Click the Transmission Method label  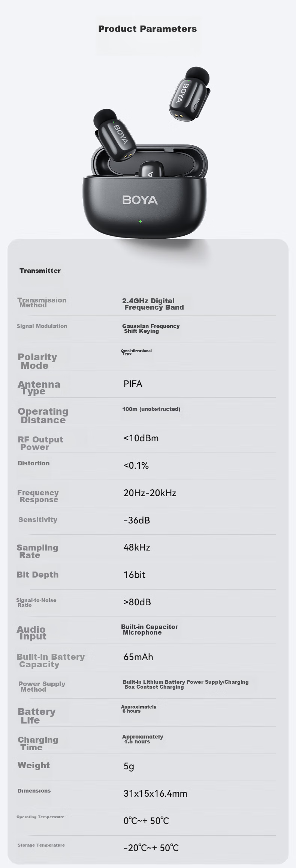(x=42, y=302)
